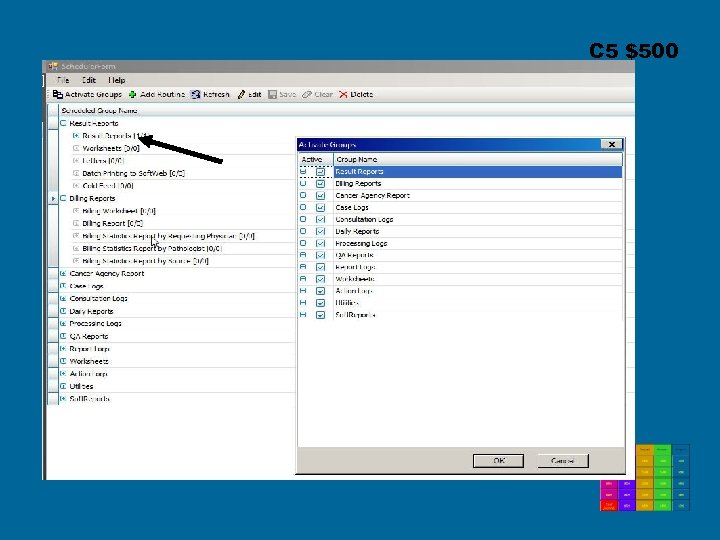Image resolution: width=720 pixels, height=540 pixels.
Task: Select Billing Statistics Report by Pathologist
Action: click(152, 248)
